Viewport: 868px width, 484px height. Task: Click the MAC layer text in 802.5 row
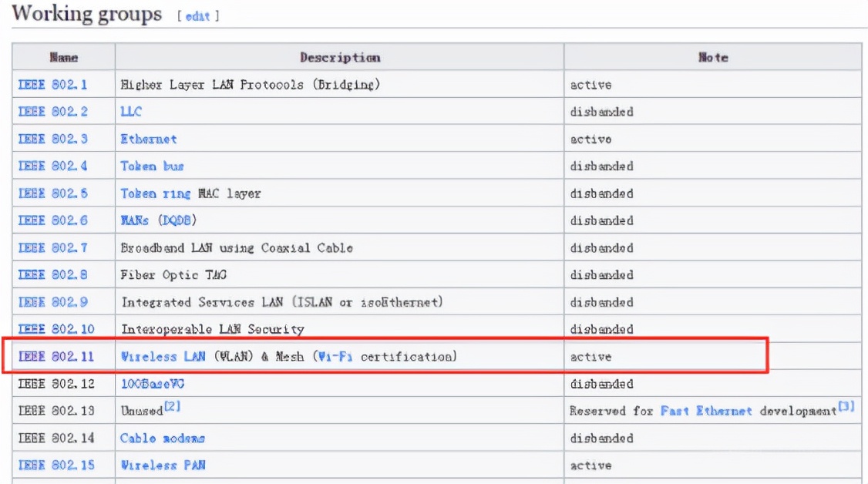point(229,193)
